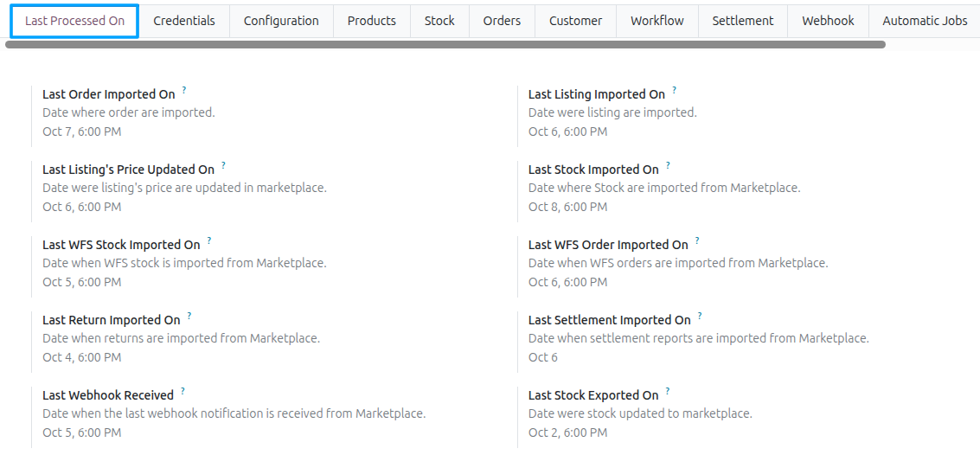Click the Last Listing's Price Updated On date value
980x474 pixels.
(82, 207)
